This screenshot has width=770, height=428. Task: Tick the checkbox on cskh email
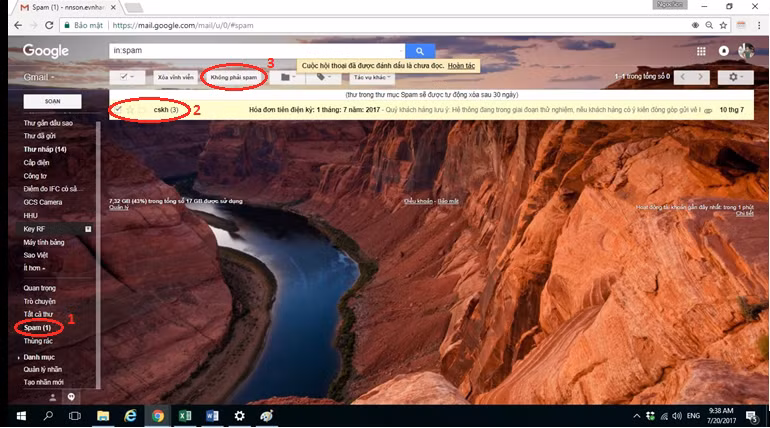tap(118, 110)
